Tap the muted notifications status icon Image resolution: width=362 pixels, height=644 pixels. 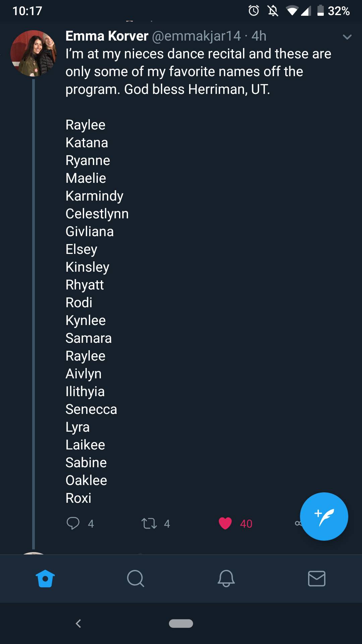273,11
